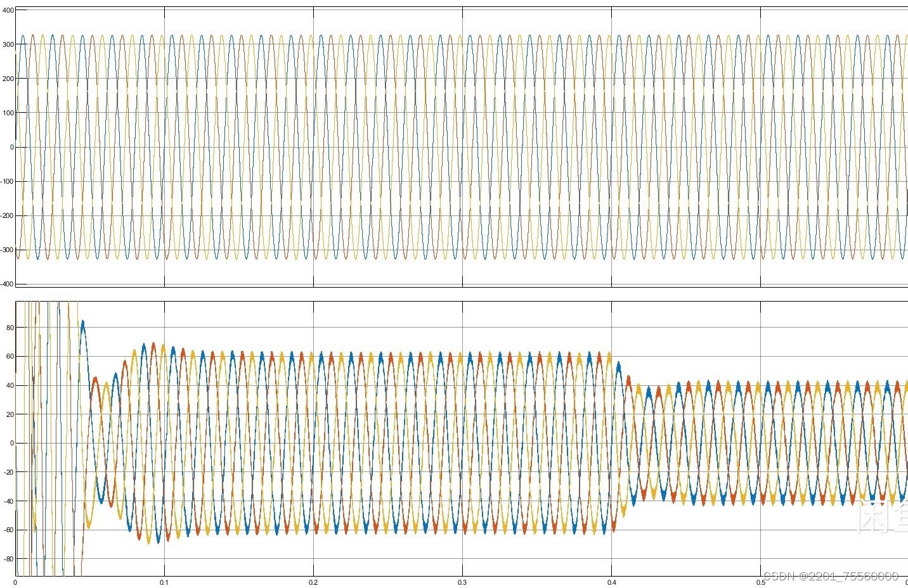Select the 0.3 time-axis tick label

(x=462, y=582)
